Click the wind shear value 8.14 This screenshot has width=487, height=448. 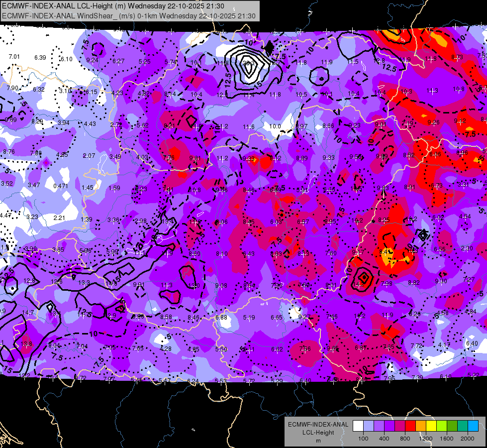click(170, 94)
